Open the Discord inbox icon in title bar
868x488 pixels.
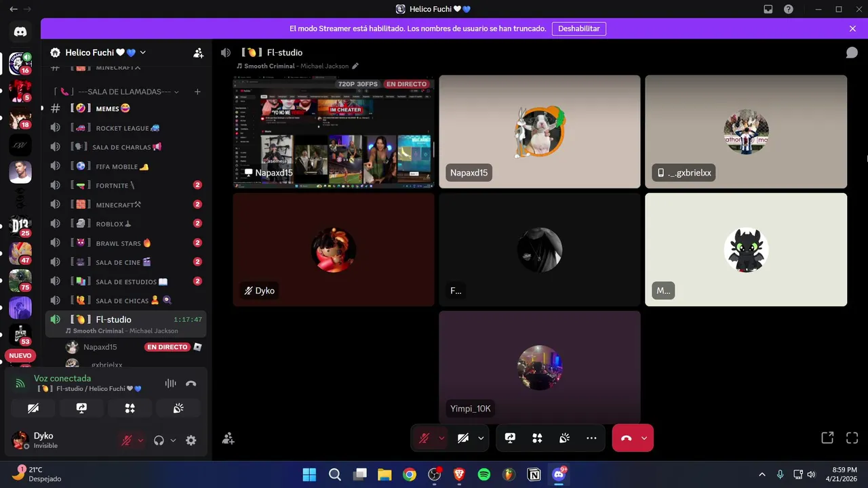point(768,9)
